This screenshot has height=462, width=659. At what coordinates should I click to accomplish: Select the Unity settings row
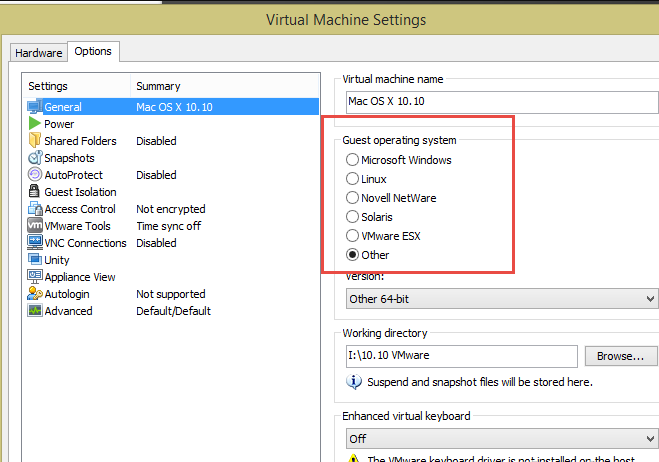(171, 260)
